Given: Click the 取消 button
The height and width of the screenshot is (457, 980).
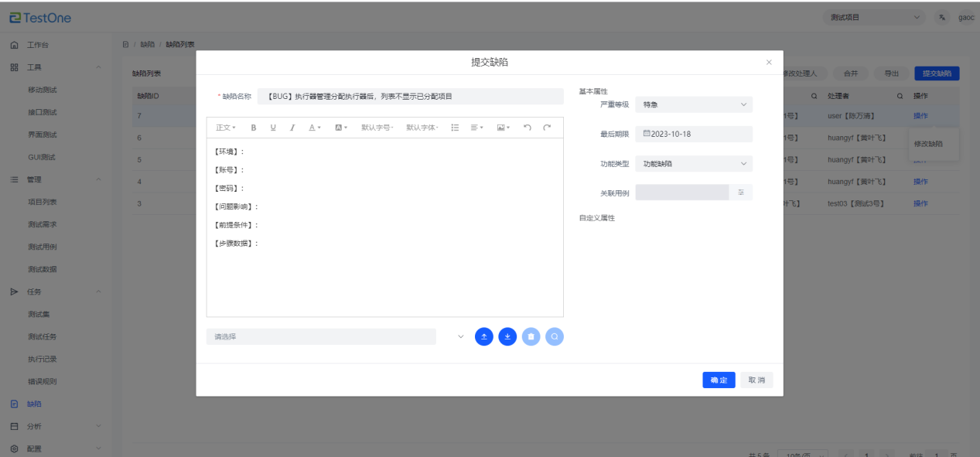Looking at the screenshot, I should click(x=756, y=380).
